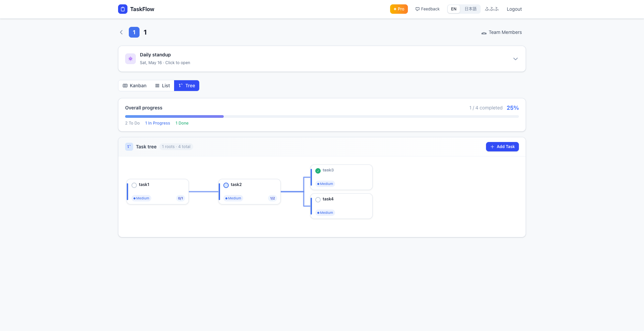
Task: Collapse task1 children via 0/1 badge
Action: [x=180, y=198]
